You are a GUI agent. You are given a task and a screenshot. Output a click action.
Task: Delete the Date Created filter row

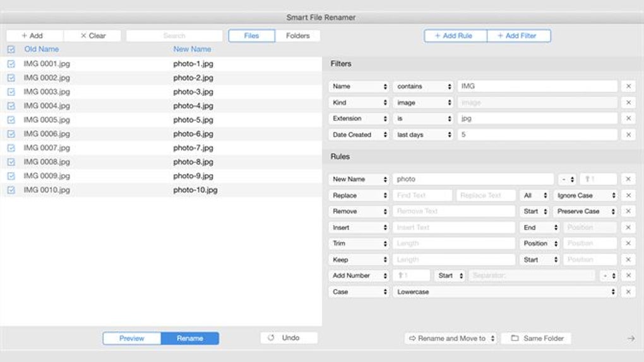coord(628,134)
